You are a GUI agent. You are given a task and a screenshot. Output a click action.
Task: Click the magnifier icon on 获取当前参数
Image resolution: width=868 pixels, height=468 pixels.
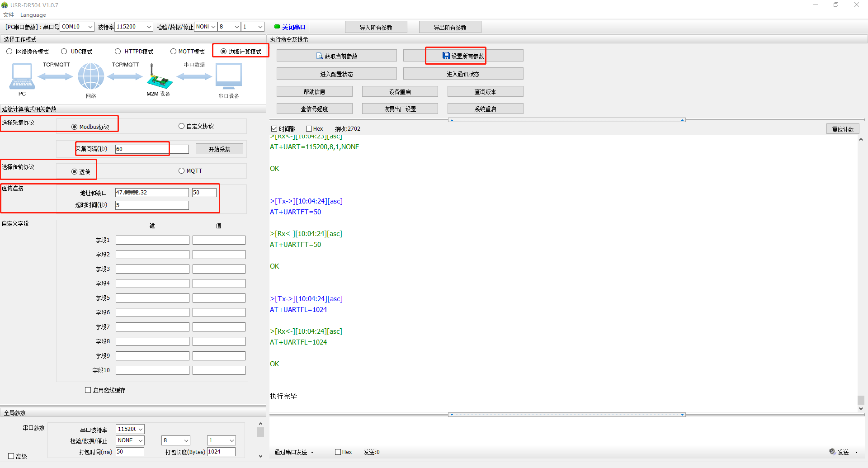click(320, 56)
